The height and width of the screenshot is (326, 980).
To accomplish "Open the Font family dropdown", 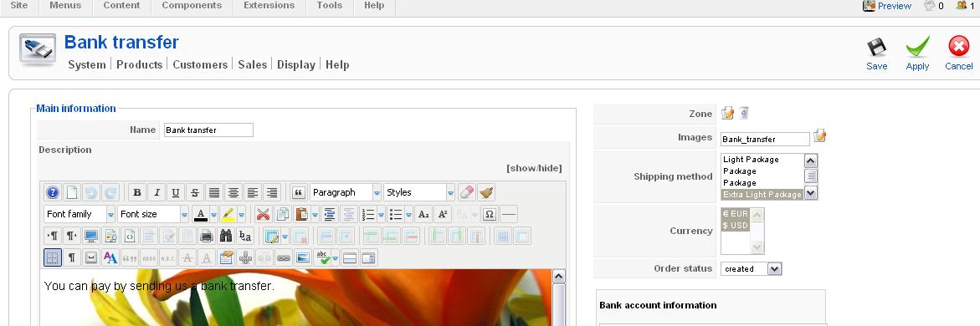I will click(80, 214).
